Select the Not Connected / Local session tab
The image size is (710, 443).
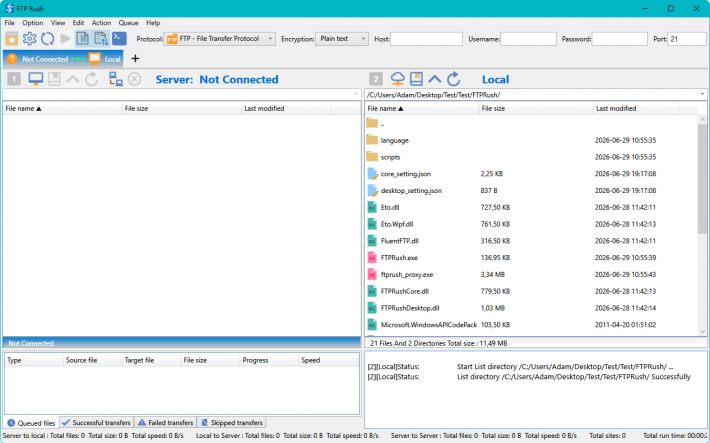click(x=63, y=59)
